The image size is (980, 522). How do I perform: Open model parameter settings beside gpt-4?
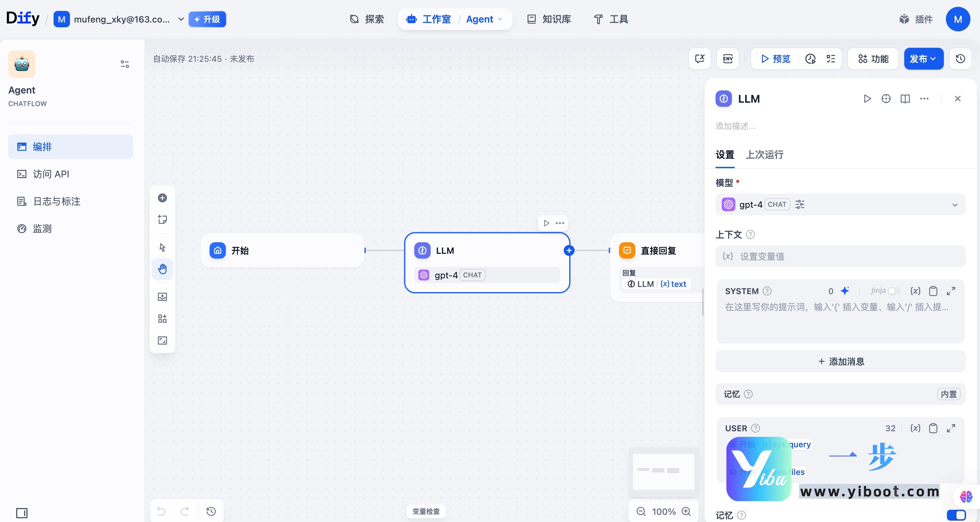point(800,204)
